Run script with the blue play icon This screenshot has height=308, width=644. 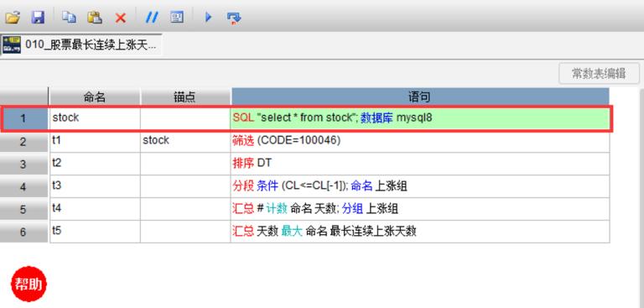coord(208,18)
